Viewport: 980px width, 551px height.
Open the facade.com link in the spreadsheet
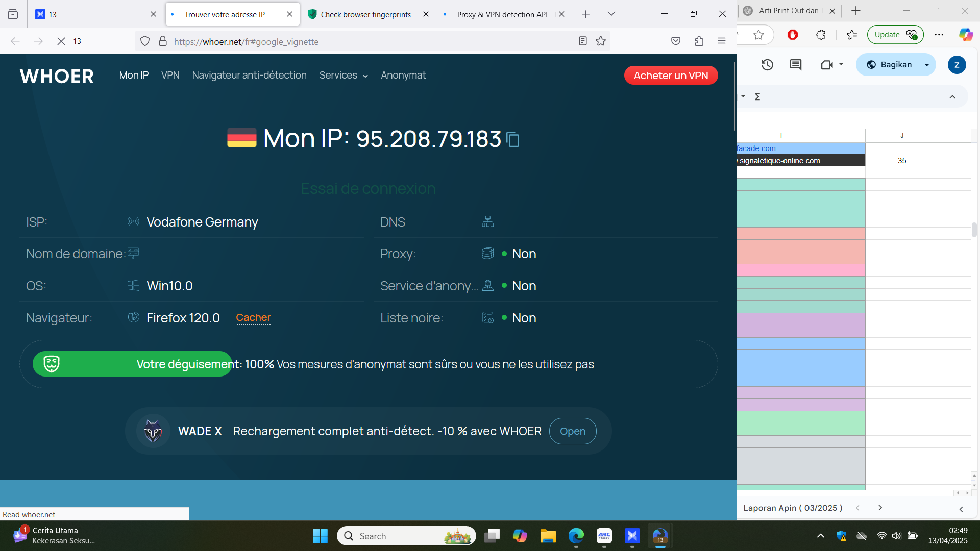click(756, 148)
